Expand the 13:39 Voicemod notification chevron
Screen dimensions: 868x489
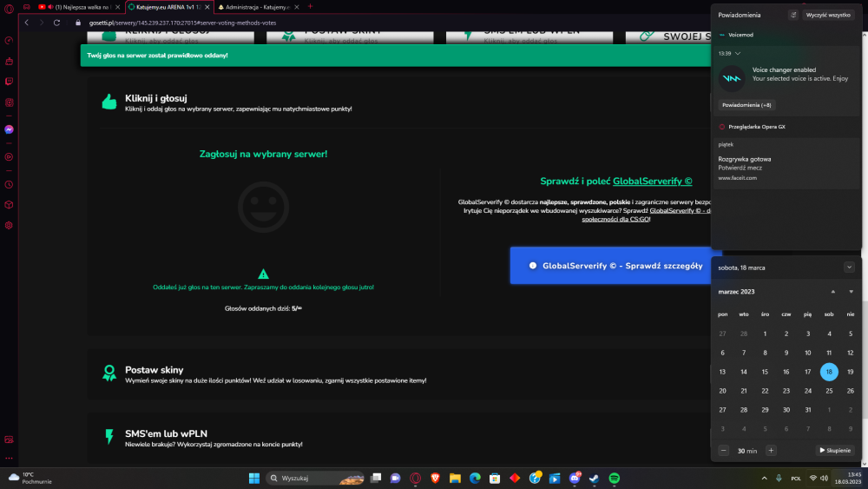737,53
